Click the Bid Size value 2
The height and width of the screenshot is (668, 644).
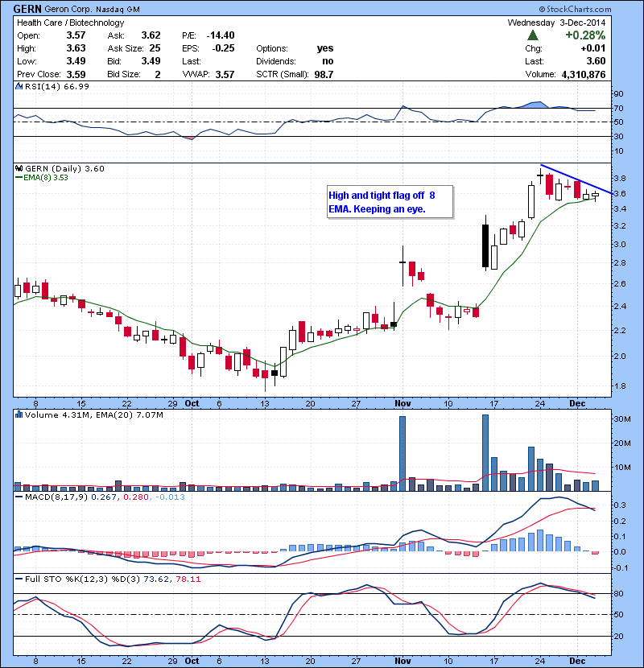coord(158,74)
